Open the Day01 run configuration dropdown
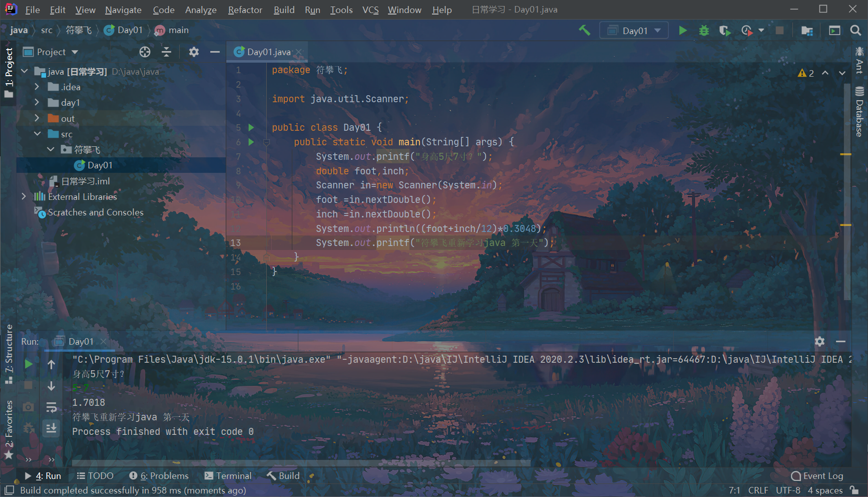The width and height of the screenshot is (868, 497). 634,31
